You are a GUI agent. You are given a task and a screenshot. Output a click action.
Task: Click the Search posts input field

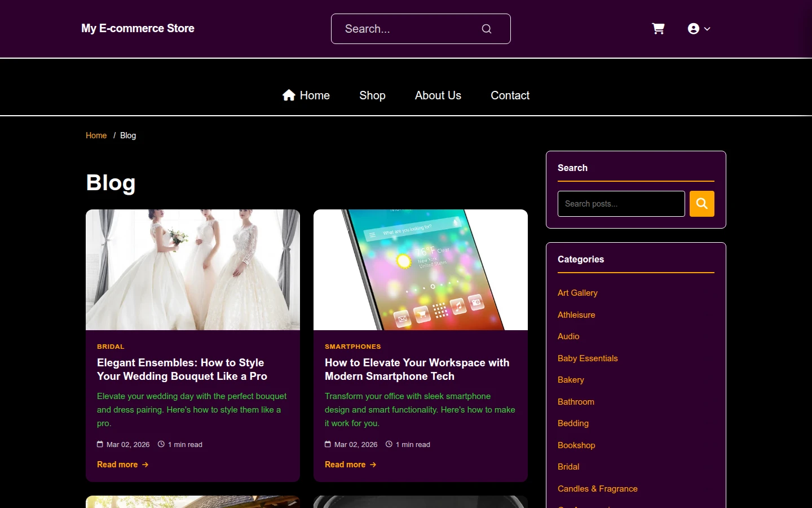(x=621, y=204)
